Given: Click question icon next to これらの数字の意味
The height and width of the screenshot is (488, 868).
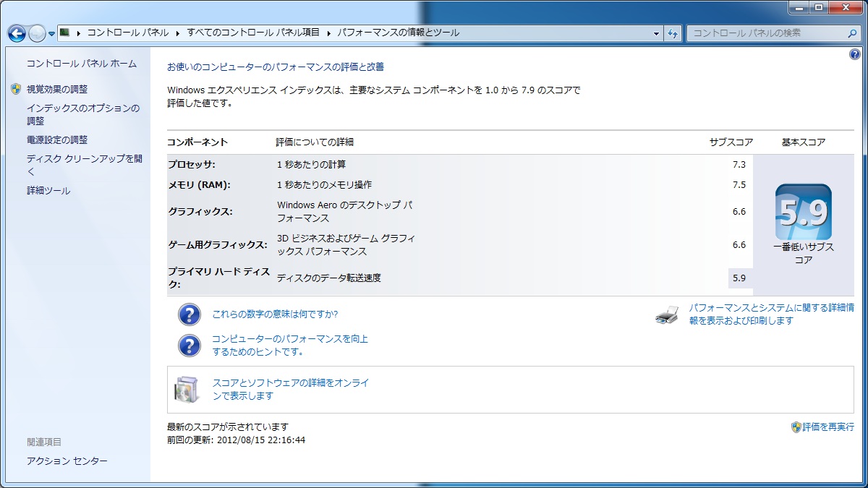Looking at the screenshot, I should point(189,314).
